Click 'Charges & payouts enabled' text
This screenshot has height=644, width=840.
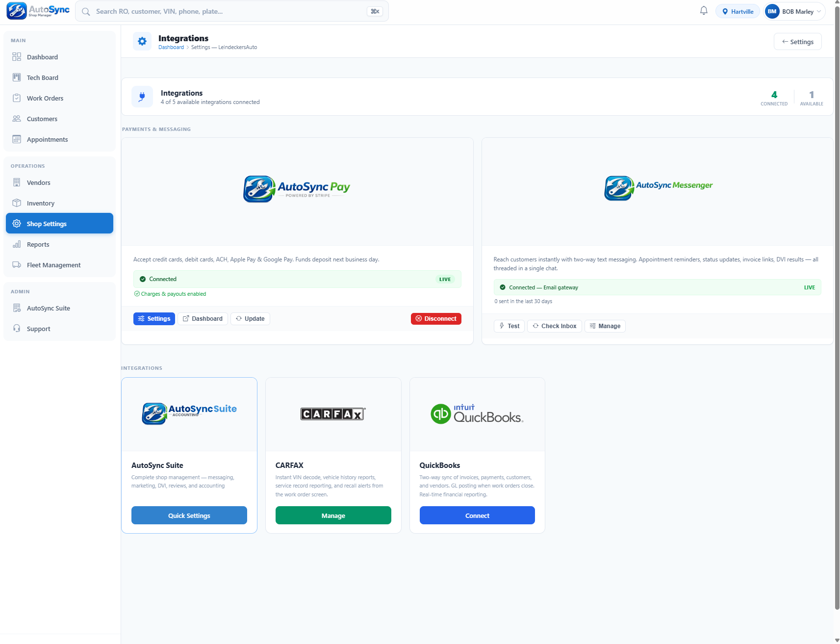coord(174,294)
